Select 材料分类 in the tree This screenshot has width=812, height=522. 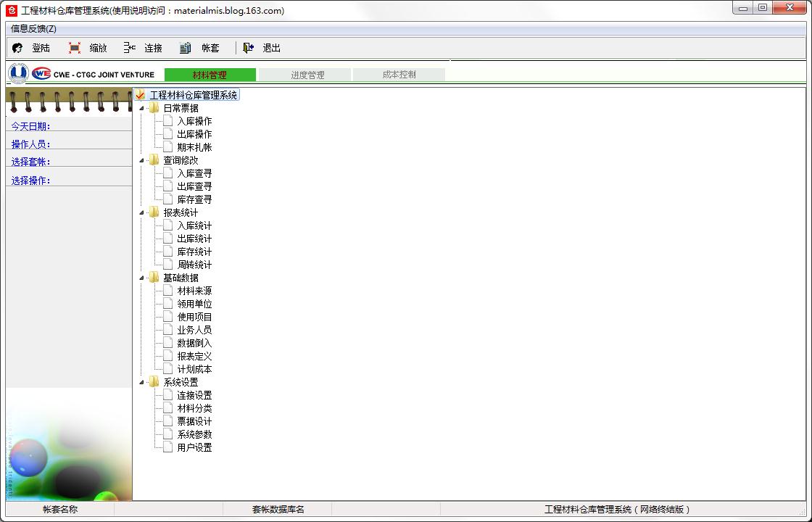[194, 409]
